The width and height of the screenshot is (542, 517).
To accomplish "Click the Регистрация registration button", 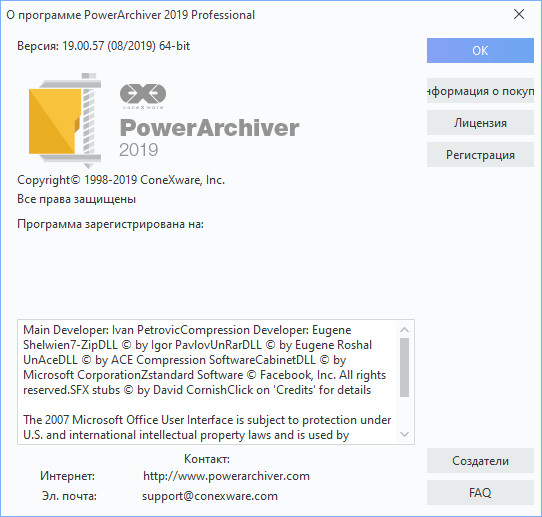I will [x=480, y=154].
